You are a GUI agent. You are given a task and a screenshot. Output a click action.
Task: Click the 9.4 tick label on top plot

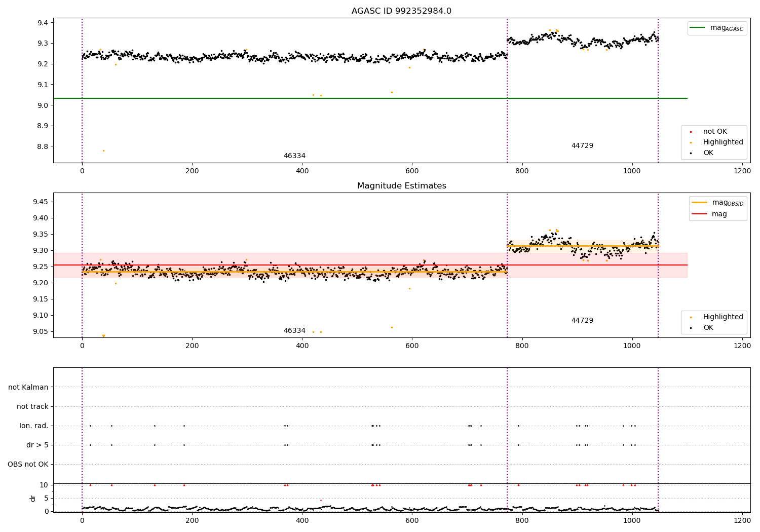click(x=43, y=23)
